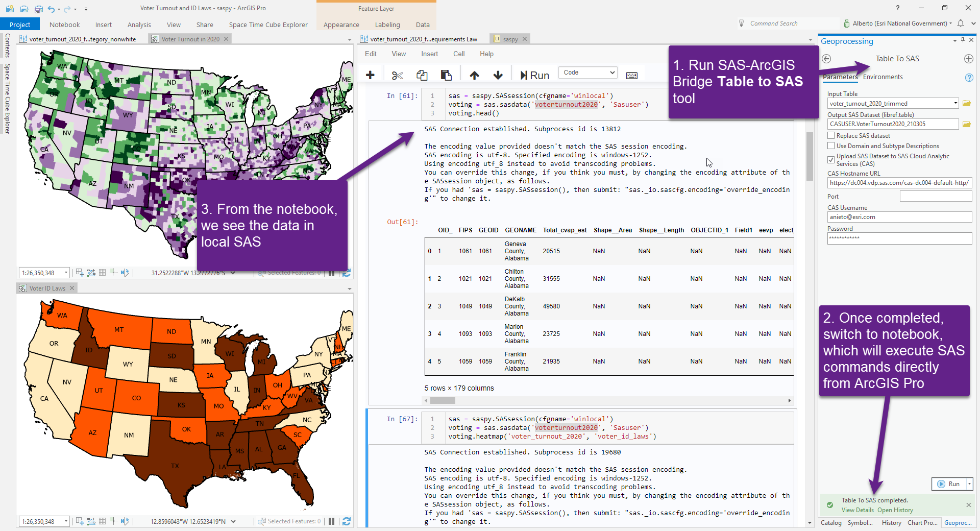Undo the last action
The width and height of the screenshot is (980, 531).
tap(51, 9)
